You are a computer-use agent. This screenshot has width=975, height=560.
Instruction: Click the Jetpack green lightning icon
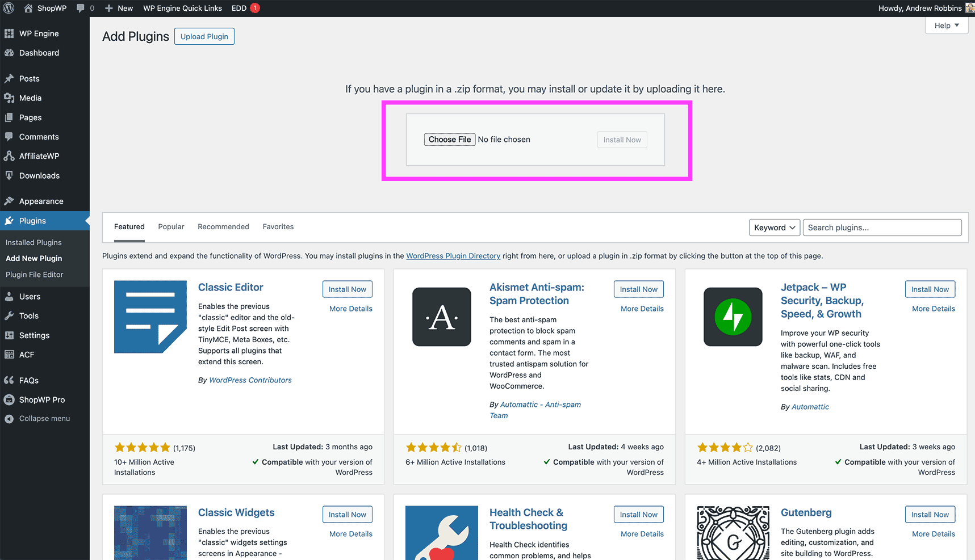(x=733, y=317)
